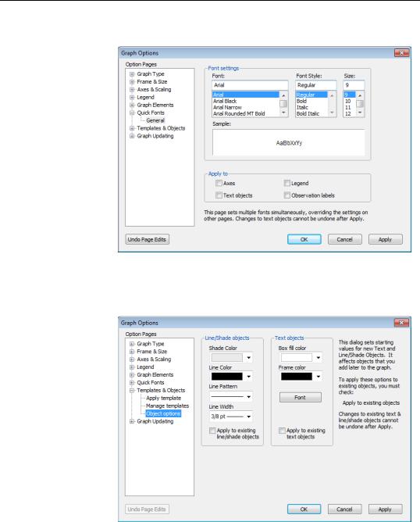Open the Box fill color dropdown
420x522 pixels.
click(319, 358)
